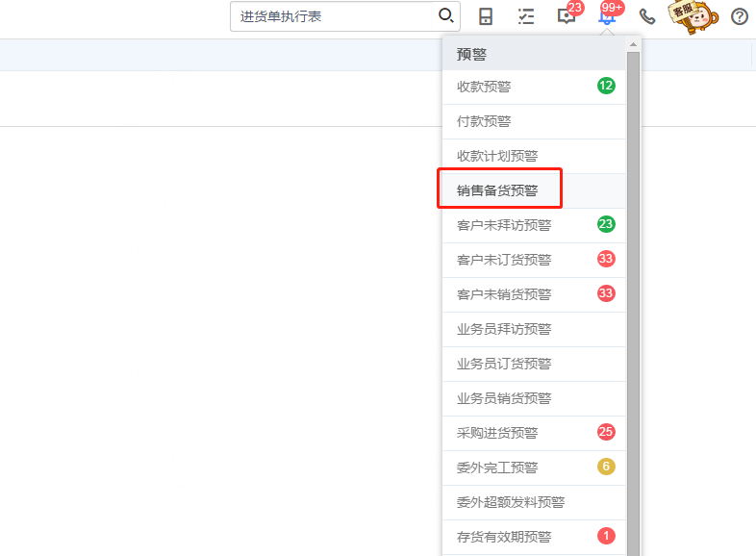Click the red 33 badge on 客户未订货预警
Screen dimensions: 756x556
click(606, 259)
